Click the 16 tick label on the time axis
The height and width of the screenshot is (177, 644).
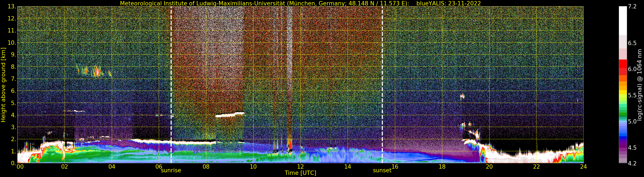(395, 166)
